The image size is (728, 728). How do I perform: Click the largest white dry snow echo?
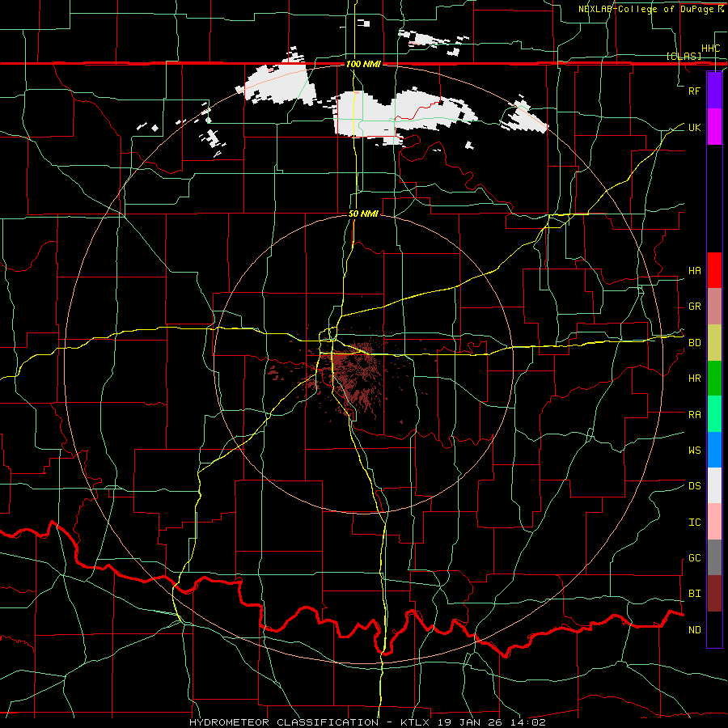click(404, 114)
